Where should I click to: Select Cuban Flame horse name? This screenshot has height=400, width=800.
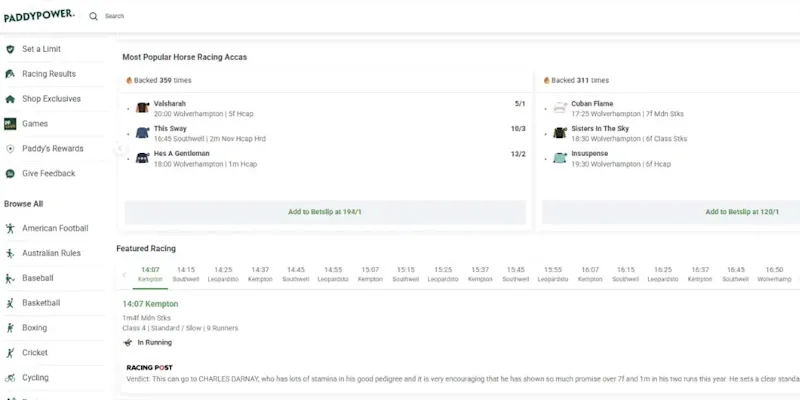(x=592, y=104)
